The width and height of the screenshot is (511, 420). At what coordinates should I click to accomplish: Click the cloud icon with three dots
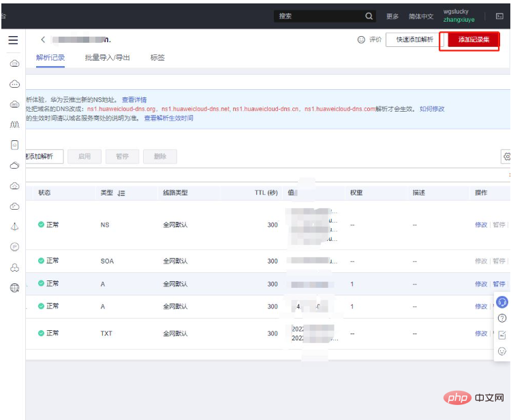click(x=15, y=84)
